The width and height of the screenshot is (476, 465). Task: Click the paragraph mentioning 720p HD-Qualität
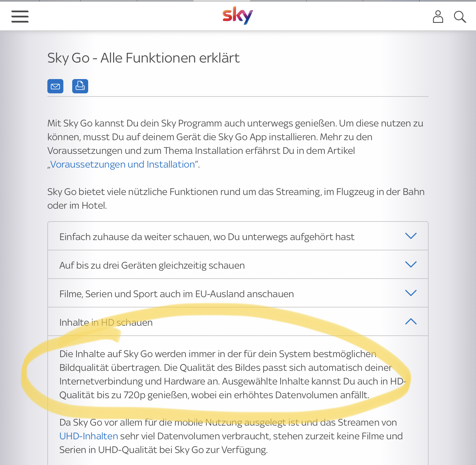[x=233, y=375]
